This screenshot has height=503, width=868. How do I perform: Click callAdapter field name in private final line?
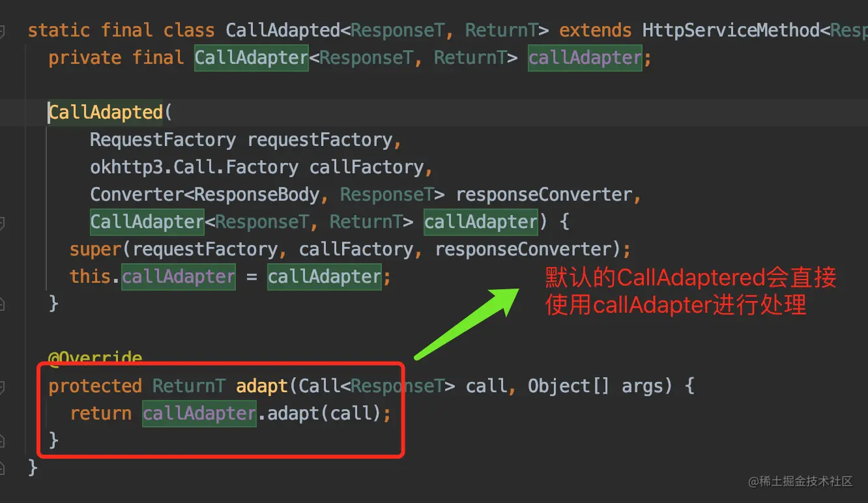point(585,58)
